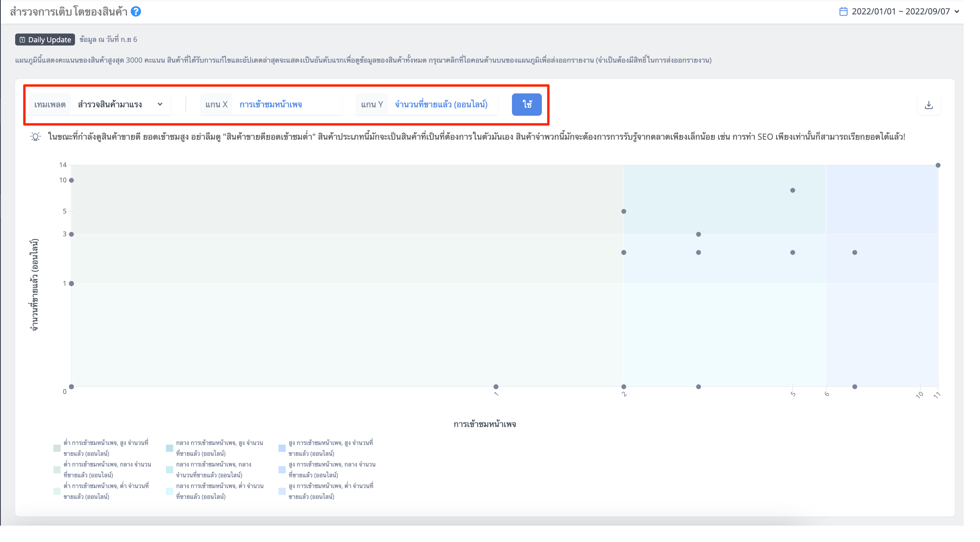Click the blue ใช้ apply button

click(x=527, y=105)
